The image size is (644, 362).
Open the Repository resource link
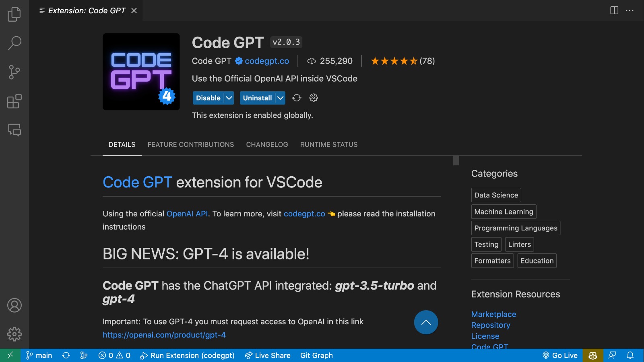point(491,325)
